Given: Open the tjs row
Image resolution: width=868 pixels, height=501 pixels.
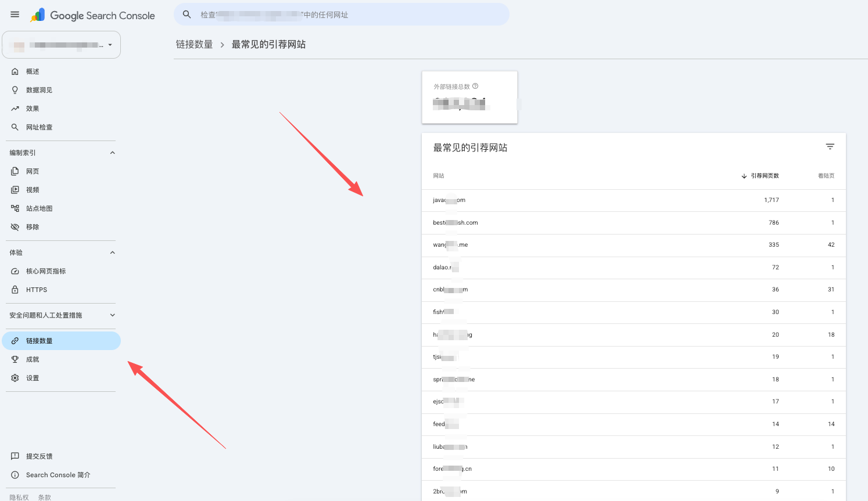Looking at the screenshot, I should click(634, 357).
